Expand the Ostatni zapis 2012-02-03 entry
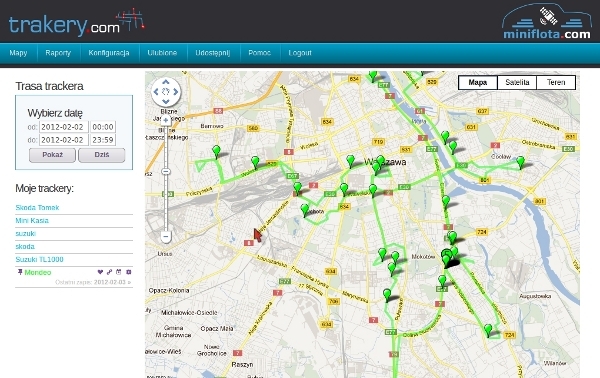The image size is (600, 378). (93, 282)
